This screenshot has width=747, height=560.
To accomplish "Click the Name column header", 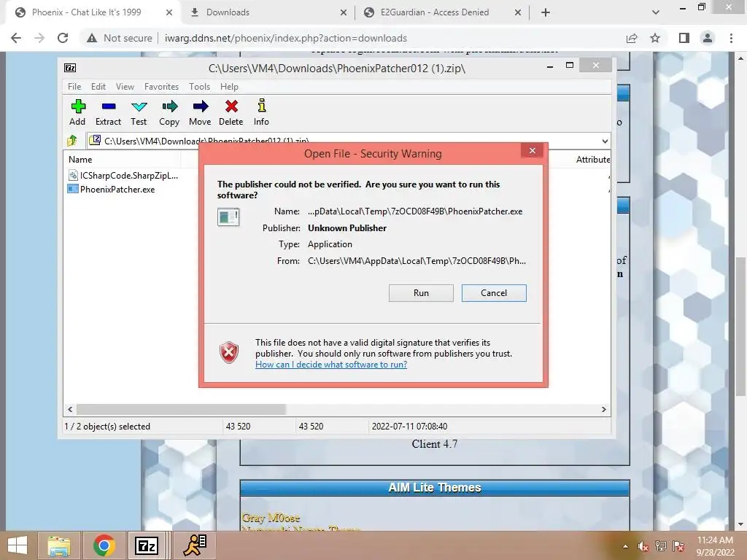I will (80, 160).
